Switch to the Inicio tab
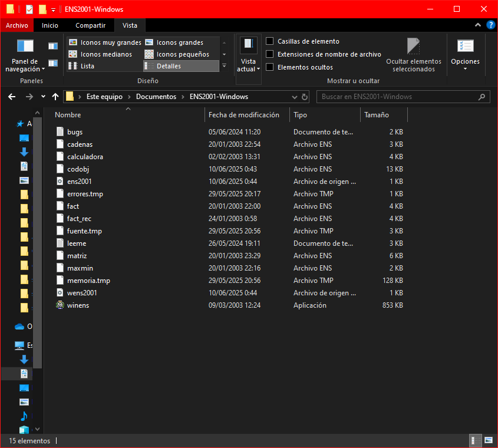 50,25
